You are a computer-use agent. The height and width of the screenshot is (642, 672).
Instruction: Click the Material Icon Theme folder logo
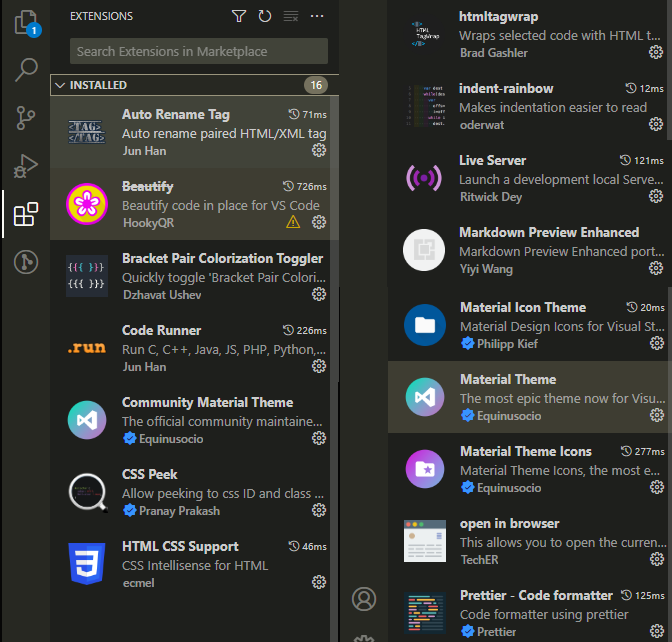tap(425, 325)
